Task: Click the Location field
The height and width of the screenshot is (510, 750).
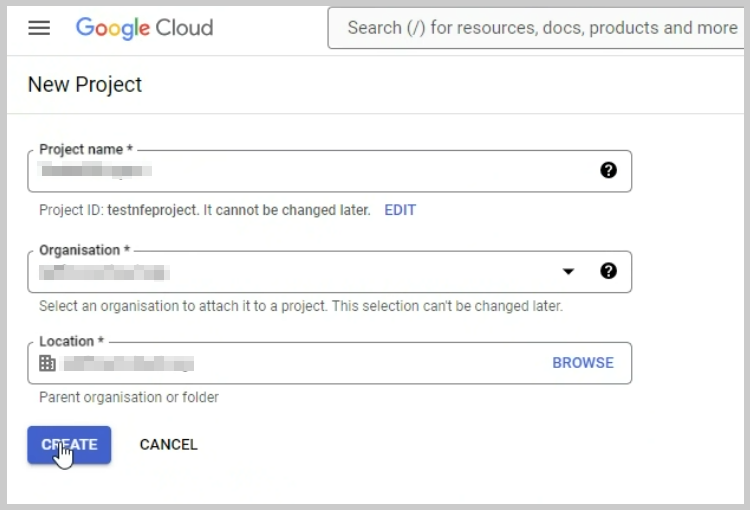Action: (x=330, y=363)
